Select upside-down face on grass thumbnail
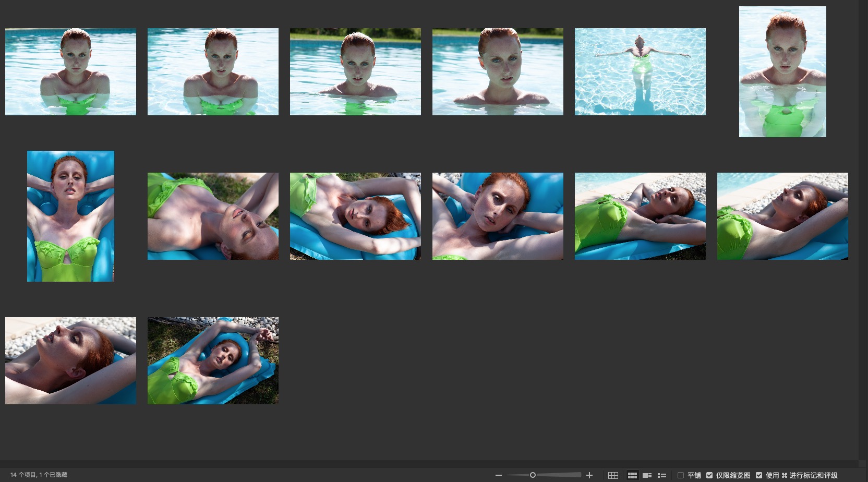Image resolution: width=868 pixels, height=482 pixels. (213, 216)
